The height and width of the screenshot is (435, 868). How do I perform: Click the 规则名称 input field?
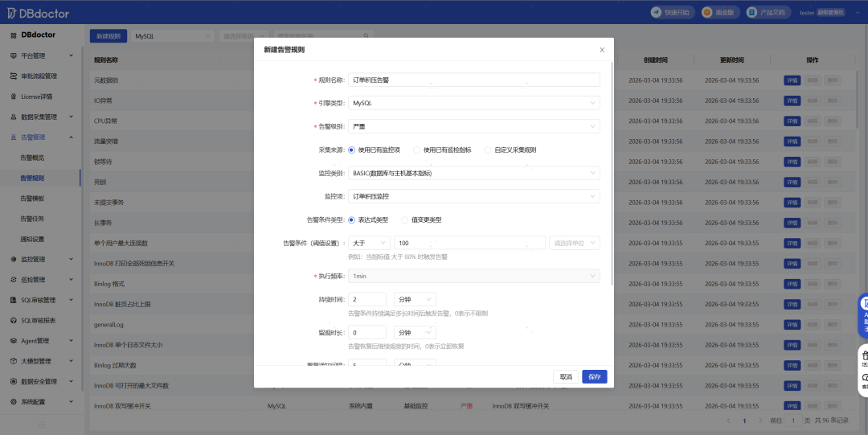(474, 80)
